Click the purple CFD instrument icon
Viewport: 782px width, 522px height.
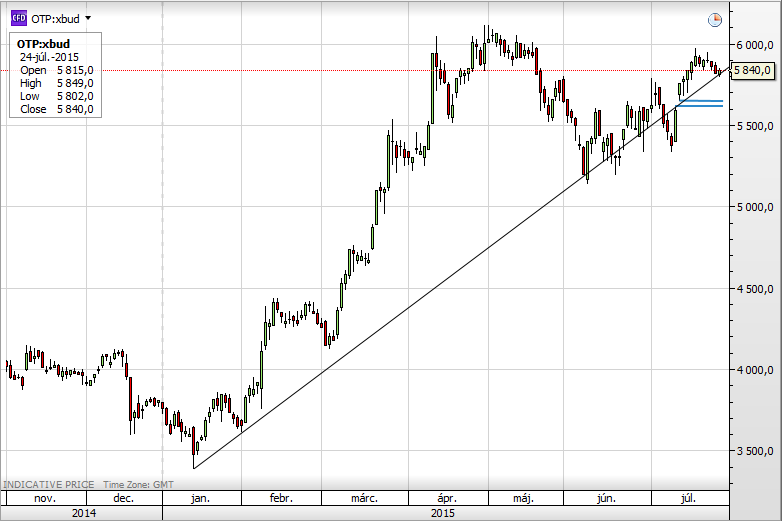click(x=18, y=18)
